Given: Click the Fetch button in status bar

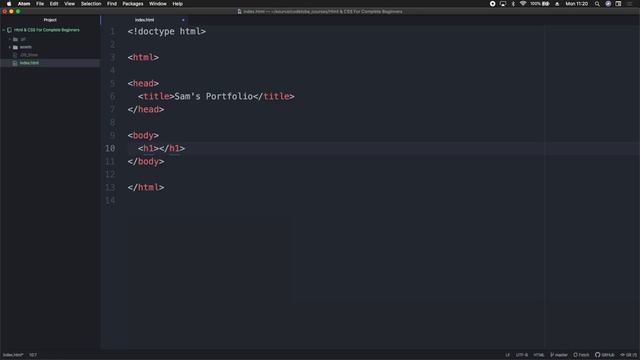Looking at the screenshot, I should pyautogui.click(x=581, y=355).
